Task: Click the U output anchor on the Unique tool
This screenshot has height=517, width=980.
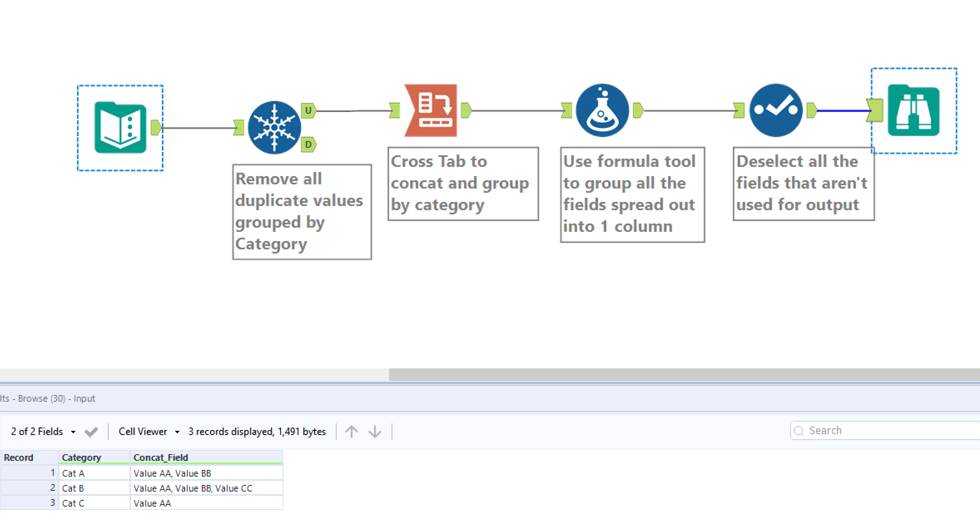Action: (x=308, y=110)
